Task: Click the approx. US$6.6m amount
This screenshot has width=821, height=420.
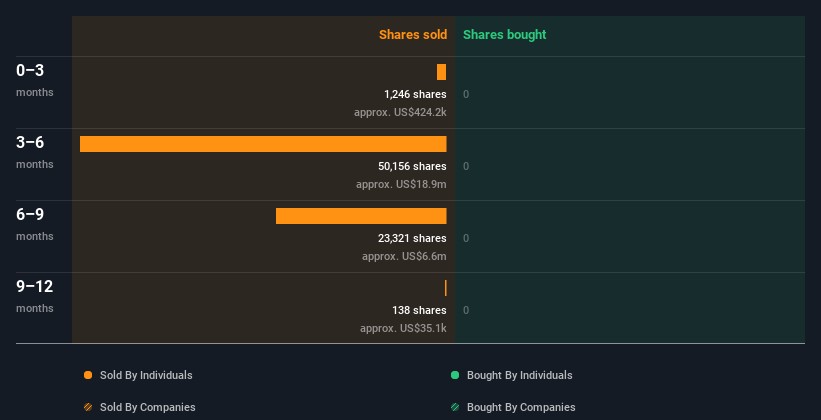Action: 404,256
